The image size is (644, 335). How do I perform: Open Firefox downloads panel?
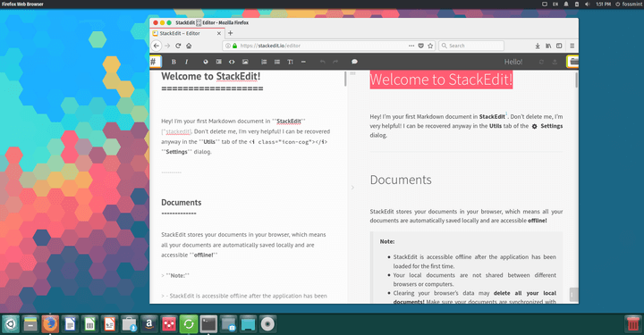click(x=538, y=46)
